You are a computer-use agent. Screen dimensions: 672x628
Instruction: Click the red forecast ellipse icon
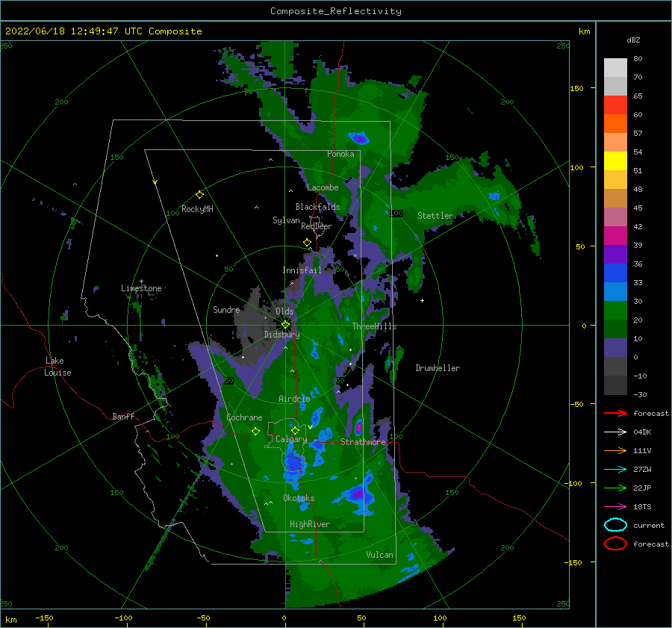tap(615, 544)
